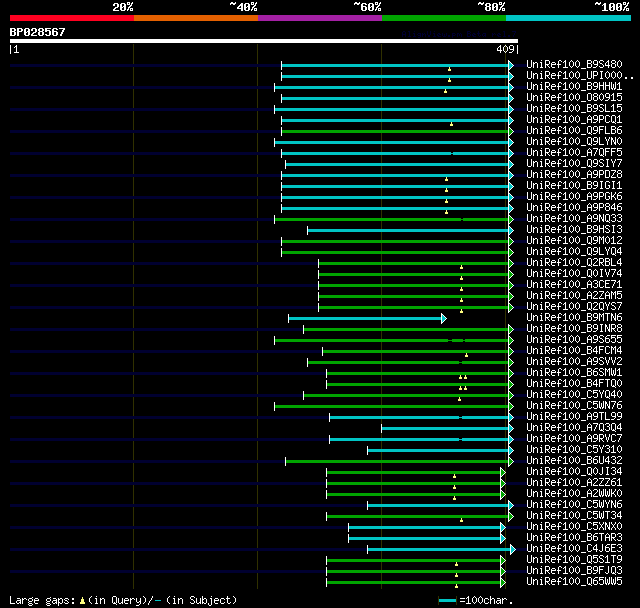
Task: Select the UniRef100_C5WYN6 label
Action: coord(574,505)
